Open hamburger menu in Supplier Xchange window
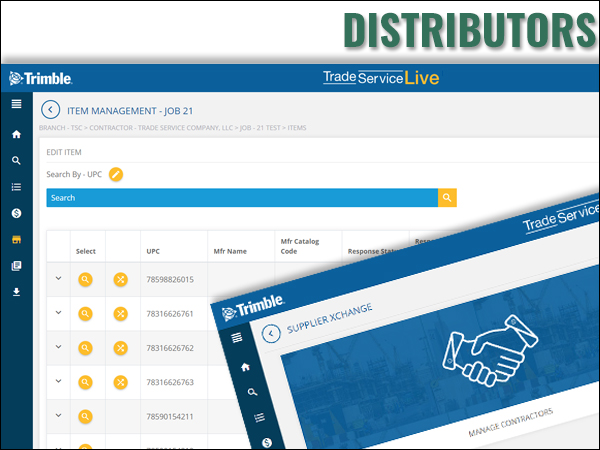600x450 pixels. (236, 338)
